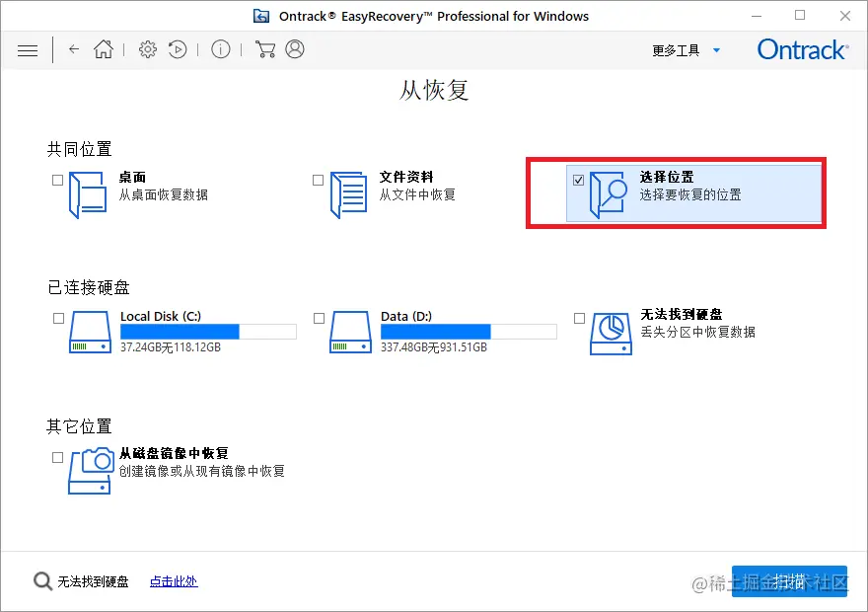The width and height of the screenshot is (868, 612).
Task: Open the info icon
Action: pyautogui.click(x=220, y=49)
